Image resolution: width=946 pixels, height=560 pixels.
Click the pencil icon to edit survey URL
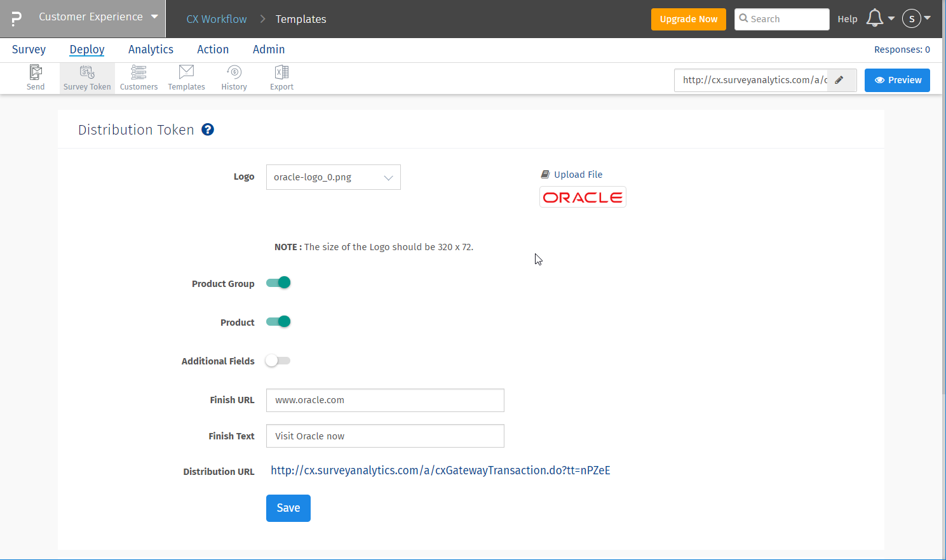[839, 80]
